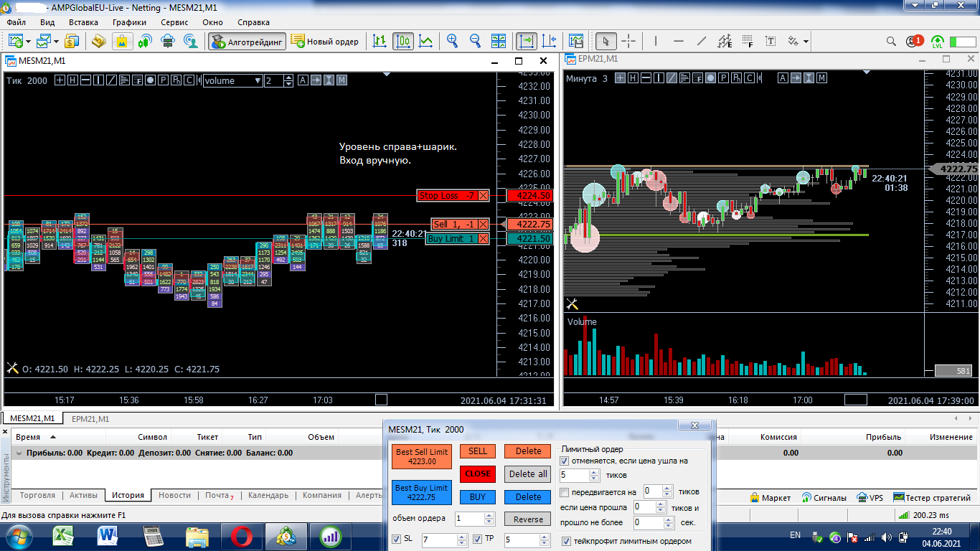This screenshot has height=551, width=980.
Task: Switch to the EPM21,M1 chart tab
Action: click(x=90, y=418)
